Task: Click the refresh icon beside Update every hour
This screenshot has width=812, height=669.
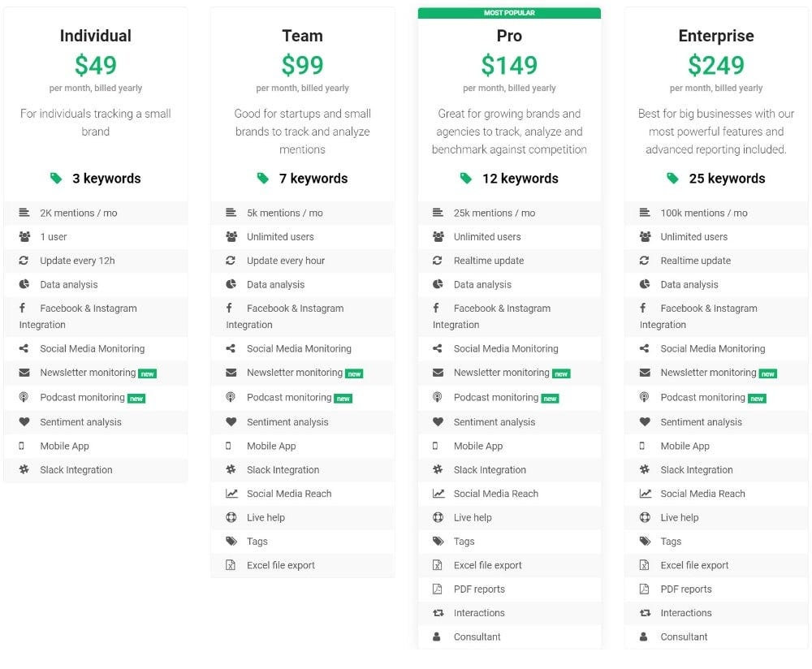Action: tap(231, 261)
